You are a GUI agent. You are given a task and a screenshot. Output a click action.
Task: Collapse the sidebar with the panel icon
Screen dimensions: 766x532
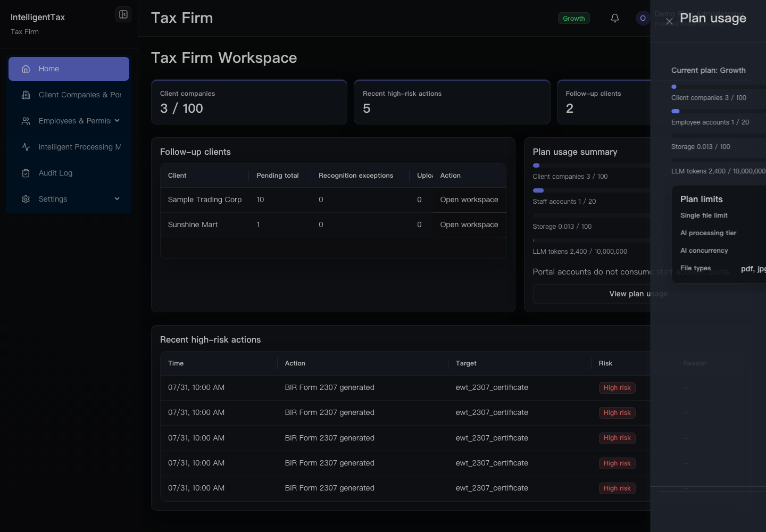pyautogui.click(x=123, y=14)
